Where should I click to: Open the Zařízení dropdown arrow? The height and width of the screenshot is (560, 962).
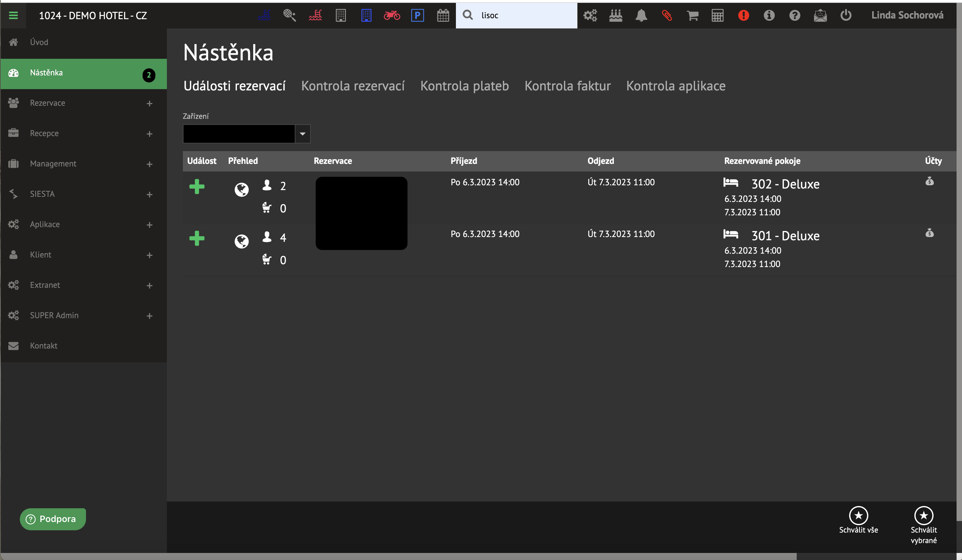click(x=302, y=134)
